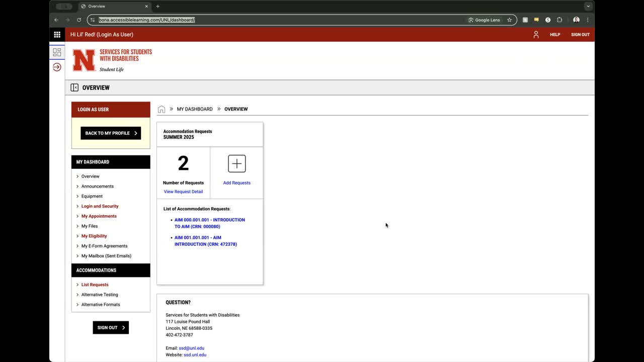Open Overview in My Dashboard menu
This screenshot has width=644, height=362.
[x=91, y=176]
